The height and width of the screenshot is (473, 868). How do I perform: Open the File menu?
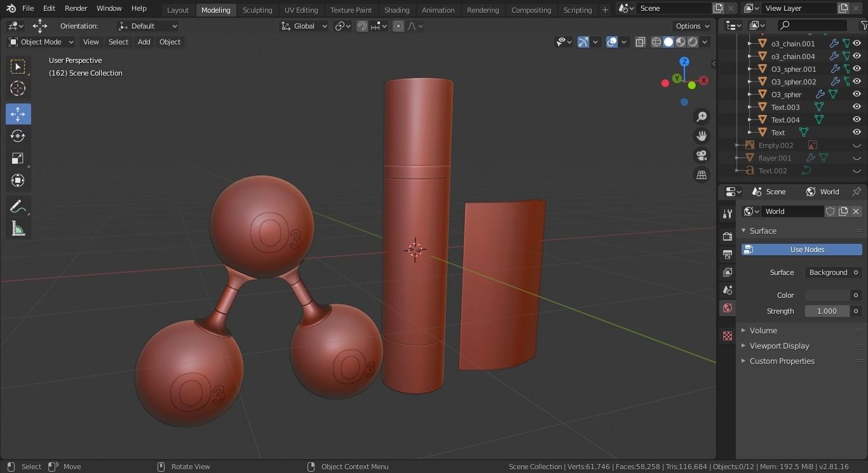point(28,8)
